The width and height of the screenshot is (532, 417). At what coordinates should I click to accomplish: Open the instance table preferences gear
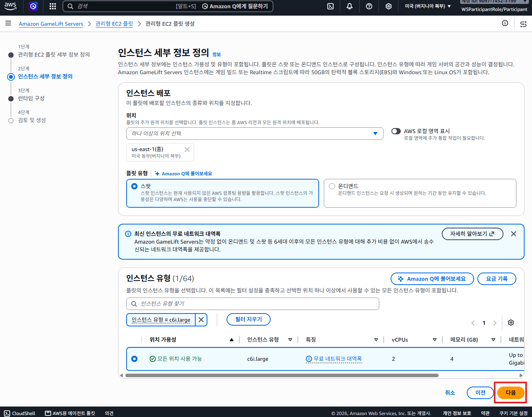pyautogui.click(x=511, y=323)
